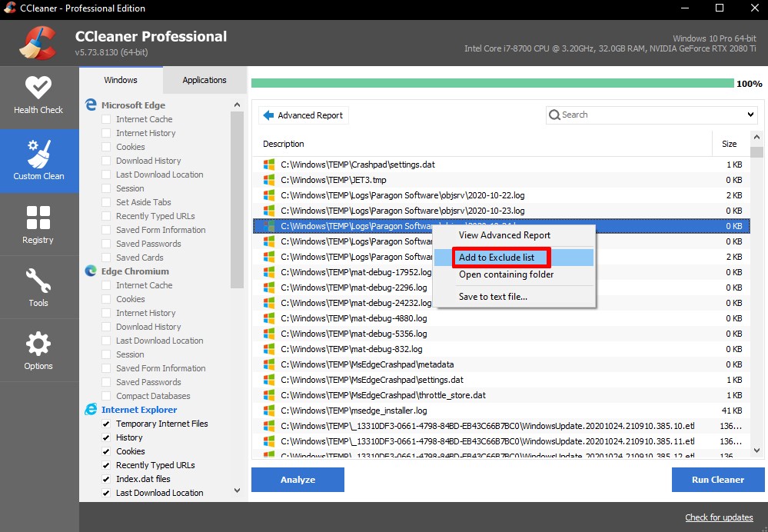Screen dimensions: 768x532
Task: Click Windows flag icon beside mat-debug-832.log
Action: [269, 349]
